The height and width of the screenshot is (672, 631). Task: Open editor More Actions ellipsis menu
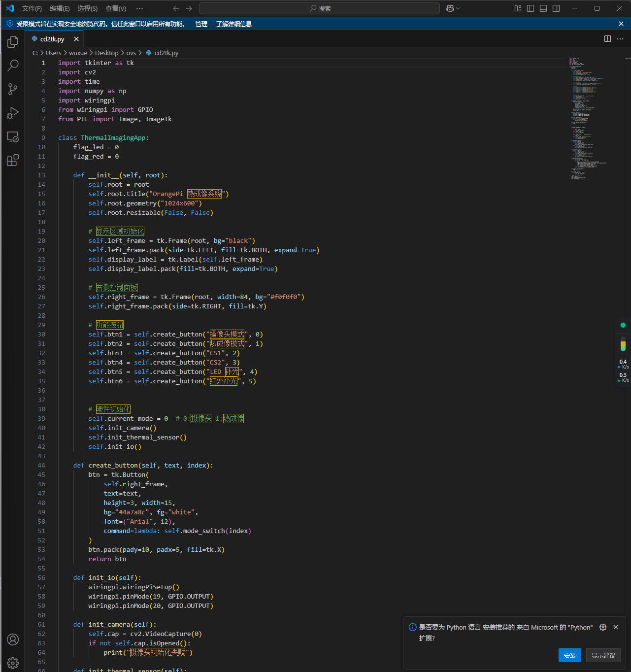pyautogui.click(x=620, y=39)
